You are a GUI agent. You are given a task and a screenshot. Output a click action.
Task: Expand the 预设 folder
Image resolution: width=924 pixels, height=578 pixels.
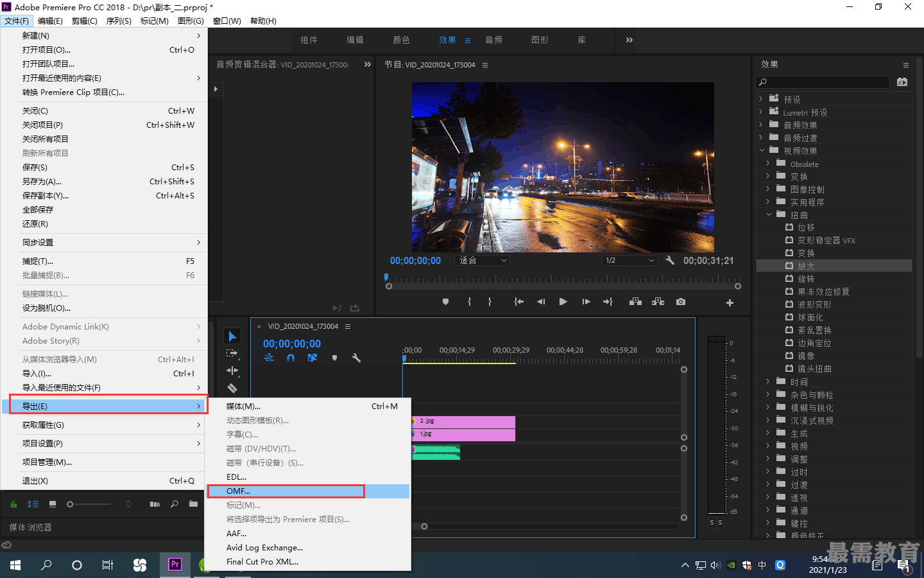click(x=761, y=99)
